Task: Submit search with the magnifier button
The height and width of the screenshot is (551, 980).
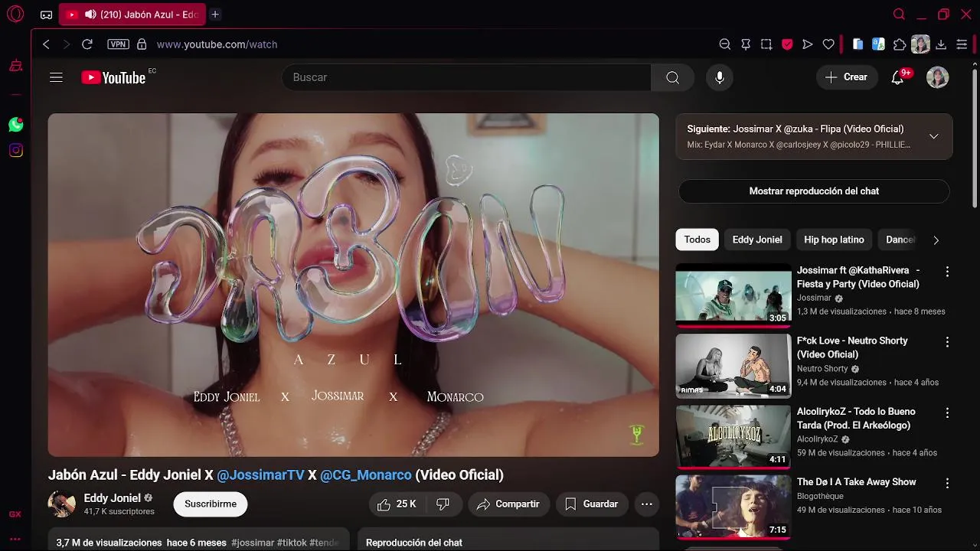Action: point(672,77)
